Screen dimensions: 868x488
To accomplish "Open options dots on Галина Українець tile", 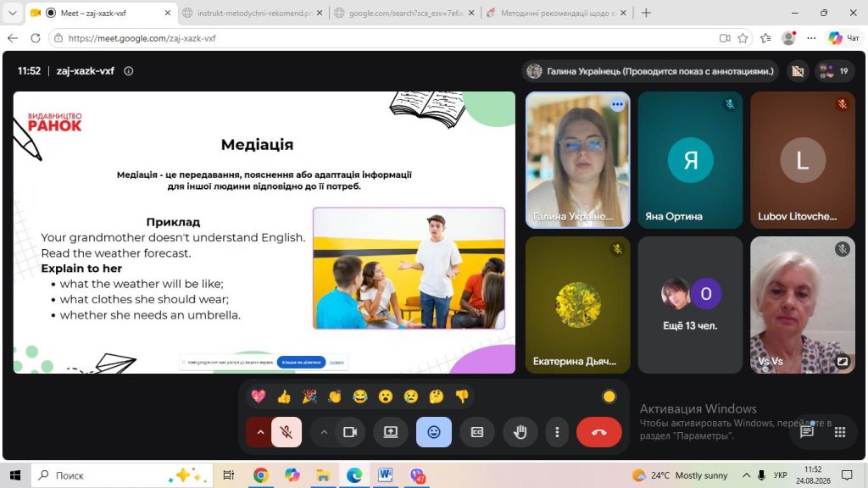I will (x=618, y=104).
